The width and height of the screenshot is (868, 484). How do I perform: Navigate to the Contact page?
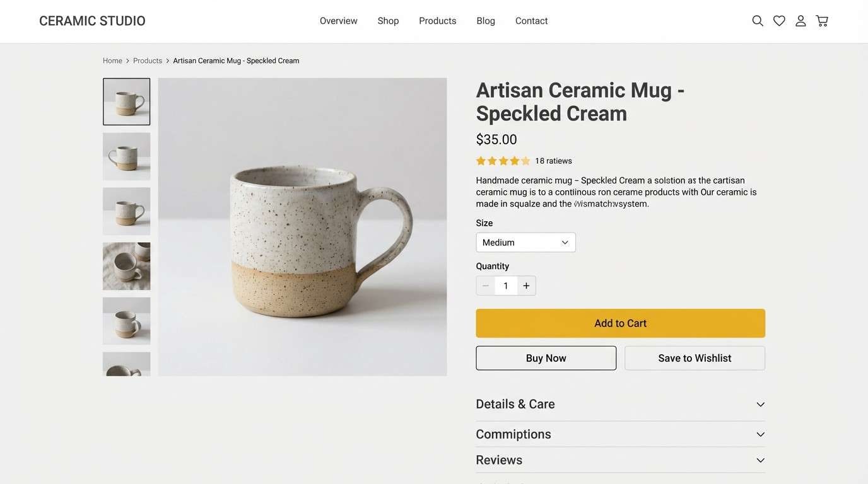(531, 21)
